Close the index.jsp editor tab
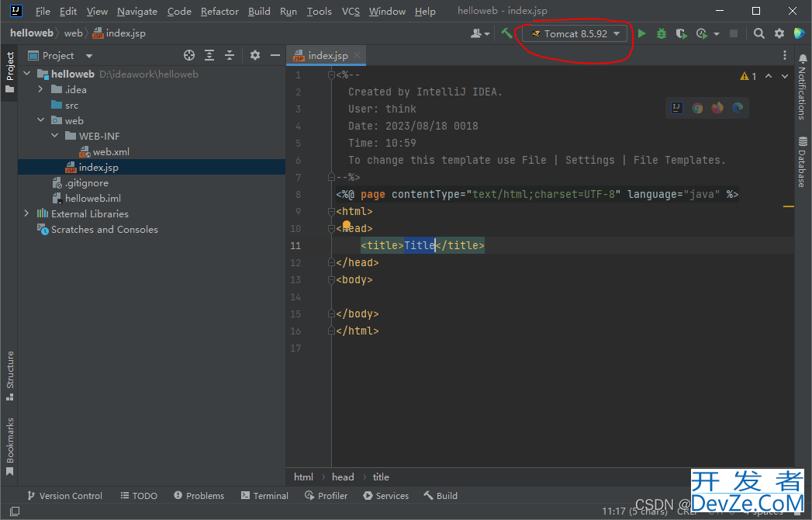The width and height of the screenshot is (812, 520). (357, 55)
